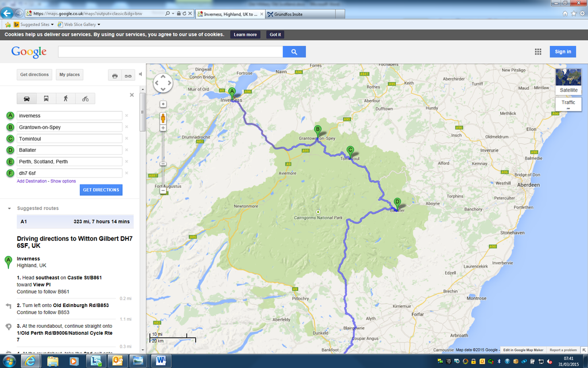This screenshot has height=368, width=588.
Task: Open Internet Explorer from the taskbar
Action: pos(31,361)
